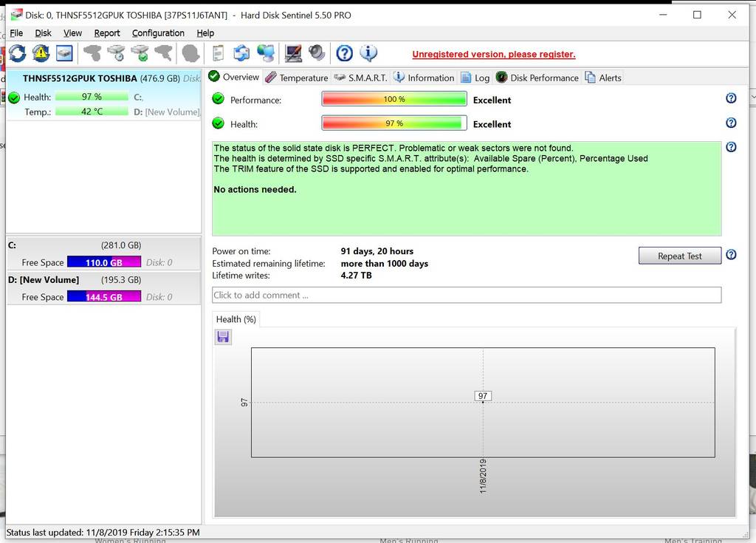Click the refresh disk status icon
Viewport: 756px width, 543px height.
coord(17,53)
